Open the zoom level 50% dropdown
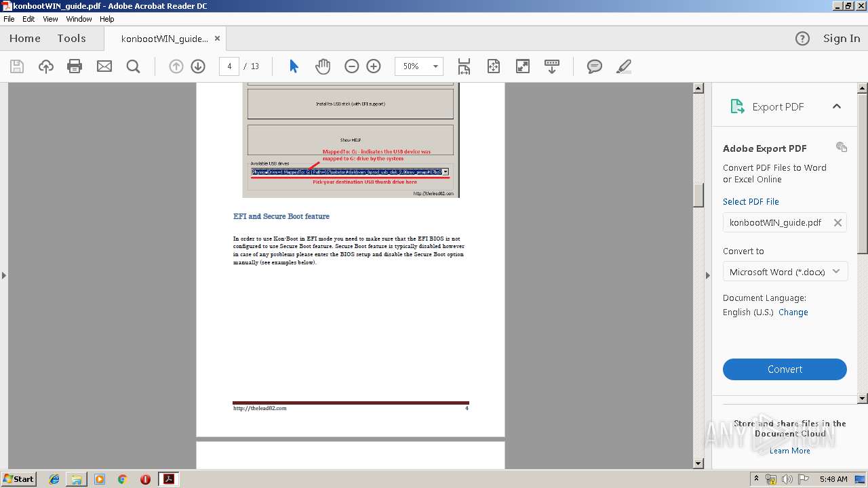 pos(435,66)
